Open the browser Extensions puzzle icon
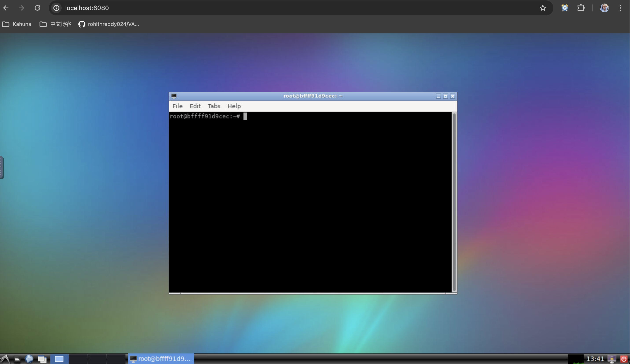Screen dimensions: 630x364 (x=581, y=8)
